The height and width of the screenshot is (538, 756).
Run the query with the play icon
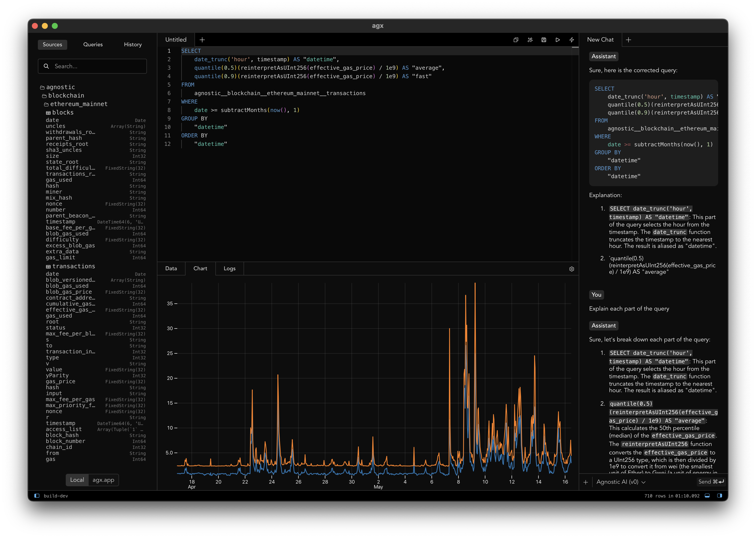tap(558, 40)
